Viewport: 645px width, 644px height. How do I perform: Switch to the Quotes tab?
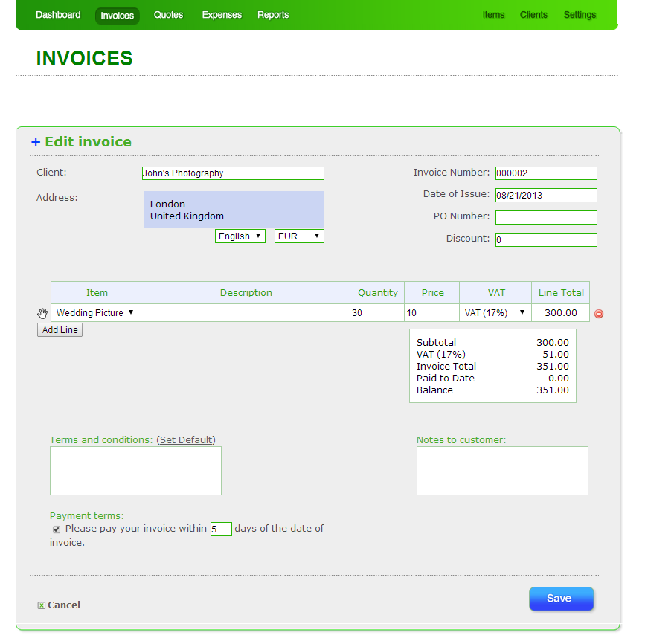[x=168, y=15]
